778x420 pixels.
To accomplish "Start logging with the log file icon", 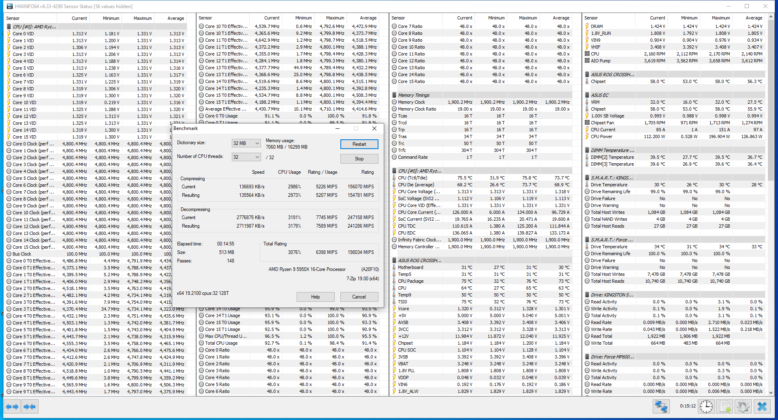I will 725,407.
